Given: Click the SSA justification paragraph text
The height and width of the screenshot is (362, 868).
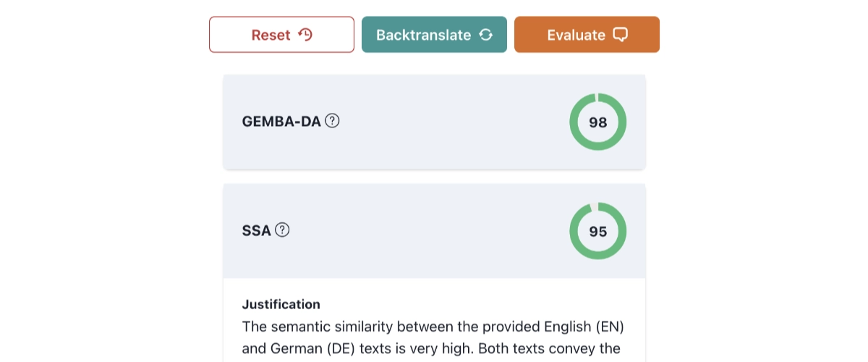Looking at the screenshot, I should 433,337.
